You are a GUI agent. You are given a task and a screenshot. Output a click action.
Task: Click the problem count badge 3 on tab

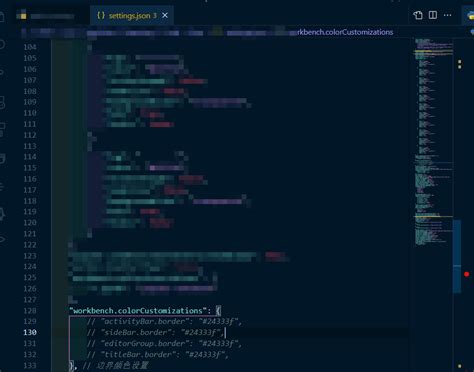coord(155,16)
